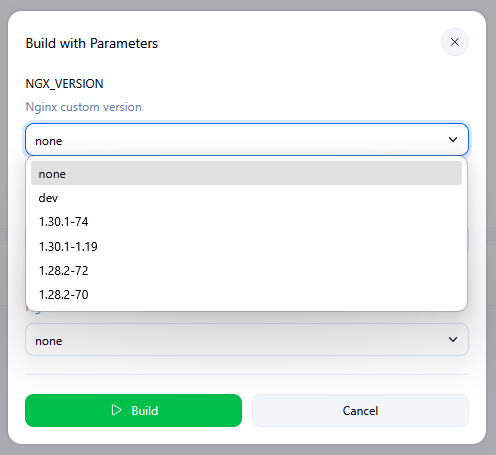Viewport: 496px width, 455px height.
Task: Click the chevron arrow of NGX_VERSION dropdown
Action: (453, 139)
